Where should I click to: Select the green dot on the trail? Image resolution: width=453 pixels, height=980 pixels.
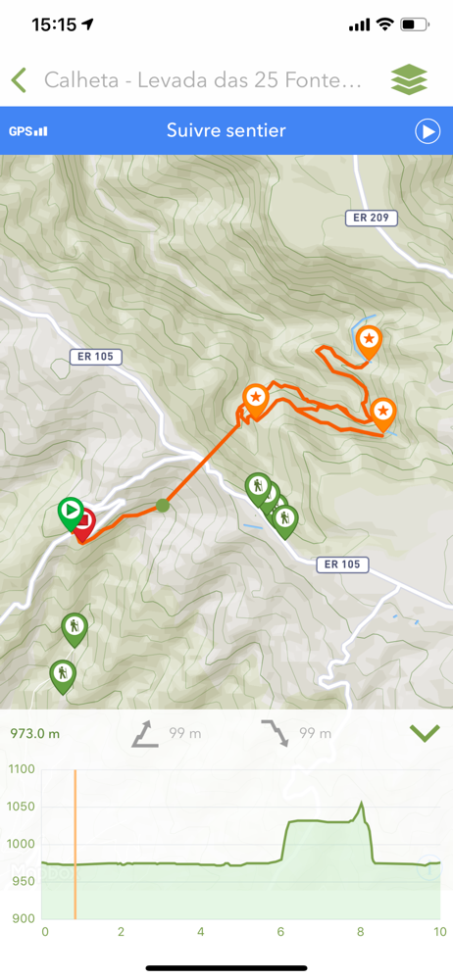[163, 505]
